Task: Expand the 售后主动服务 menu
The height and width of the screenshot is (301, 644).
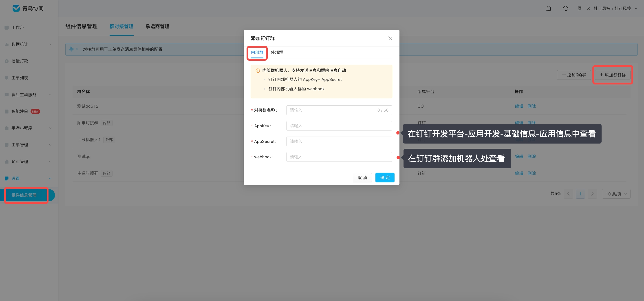Action: [50, 95]
